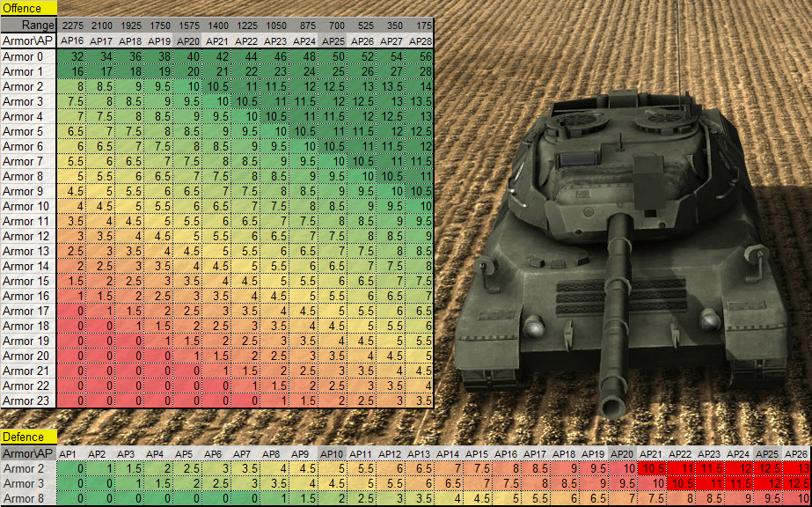The width and height of the screenshot is (812, 507).
Task: Select the Armor 17 row label
Action: tap(28, 312)
